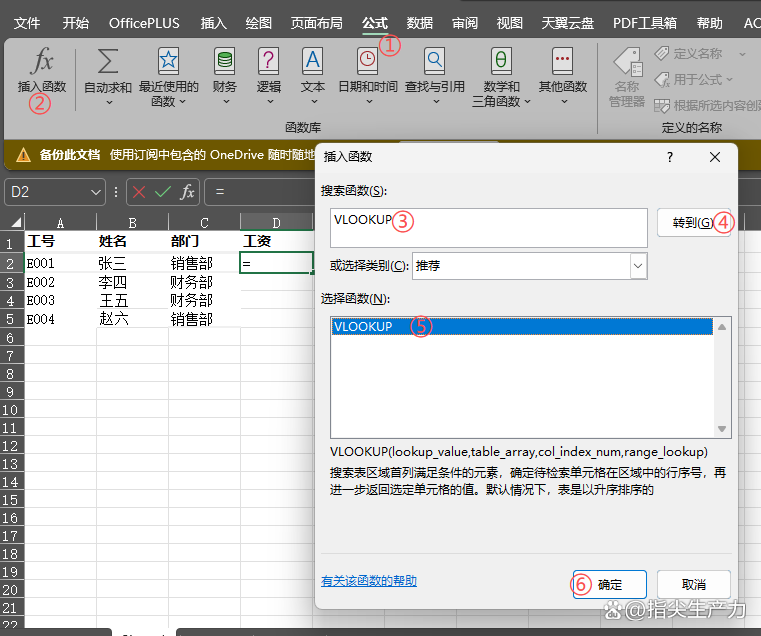Viewport: 761px width, 636px height.
Task: Open the 名称管理器 icon
Action: tap(629, 62)
